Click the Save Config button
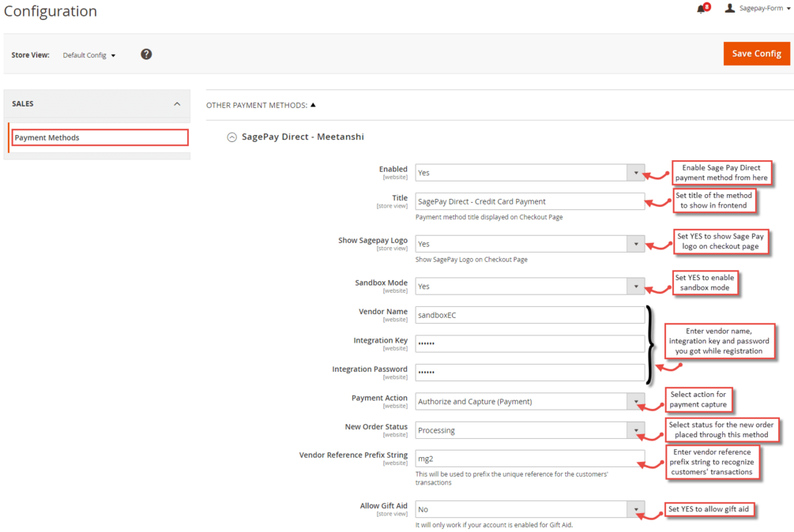The width and height of the screenshot is (794, 532). [757, 54]
